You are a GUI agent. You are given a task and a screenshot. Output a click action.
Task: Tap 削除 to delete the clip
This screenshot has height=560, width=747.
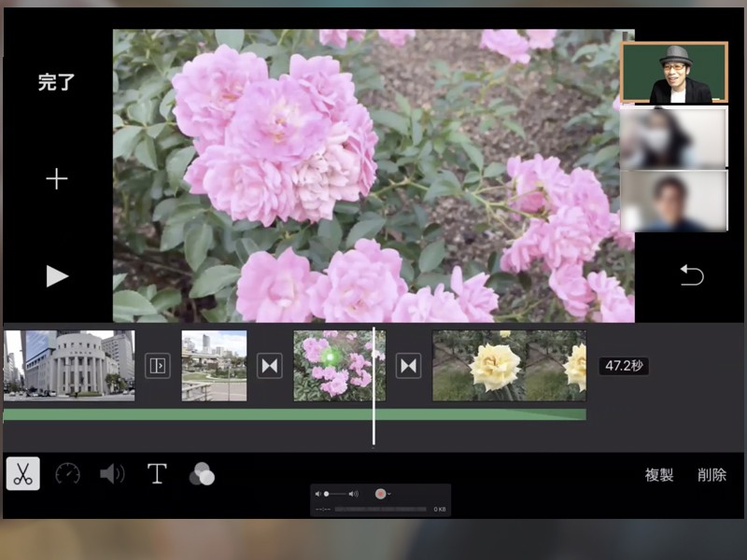[712, 475]
